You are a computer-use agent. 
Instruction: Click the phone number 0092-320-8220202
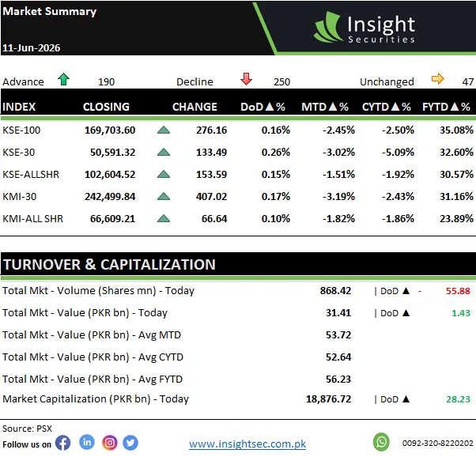click(x=438, y=444)
